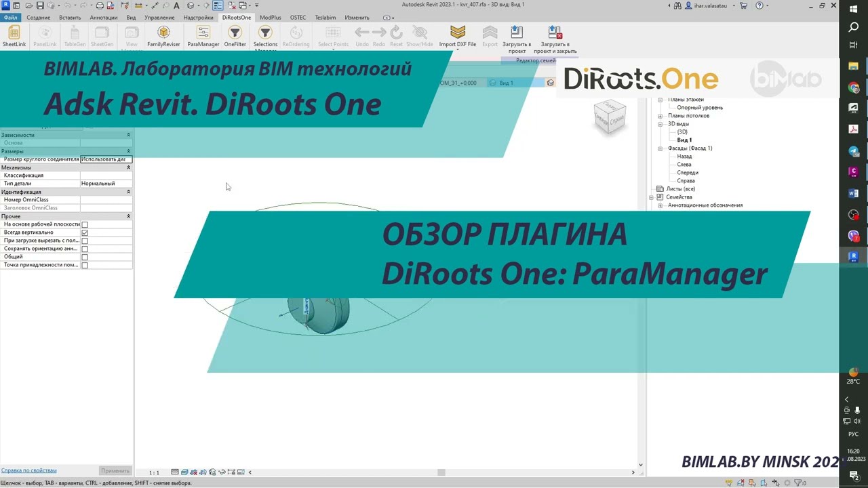The image size is (868, 488).
Task: Click the ViewCube in 3D view
Action: tap(610, 117)
